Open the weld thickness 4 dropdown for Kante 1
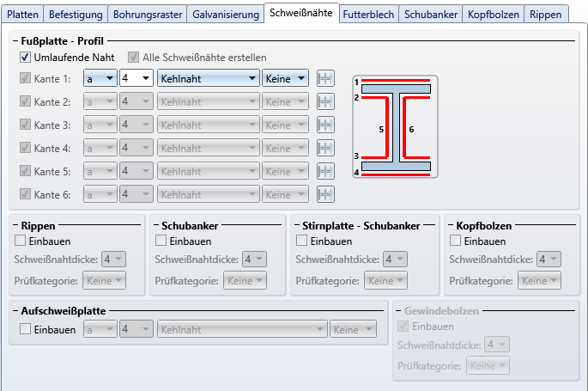 click(136, 78)
